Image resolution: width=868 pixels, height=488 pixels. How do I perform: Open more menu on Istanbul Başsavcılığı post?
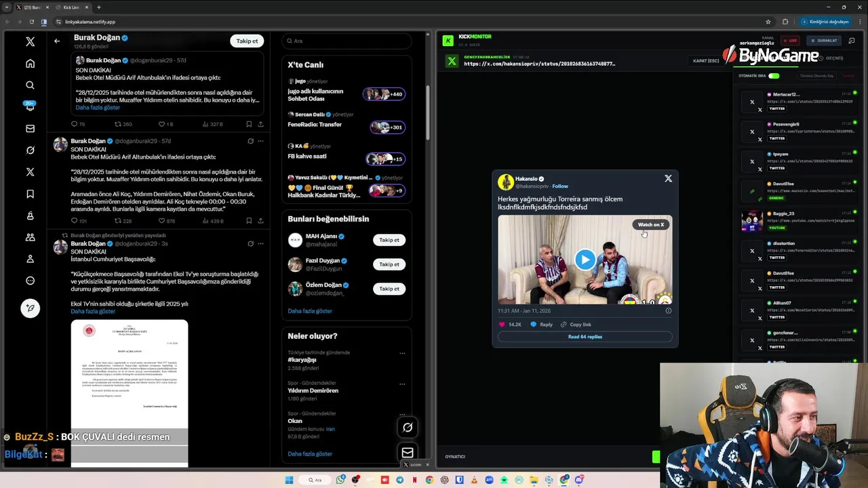pos(260,243)
